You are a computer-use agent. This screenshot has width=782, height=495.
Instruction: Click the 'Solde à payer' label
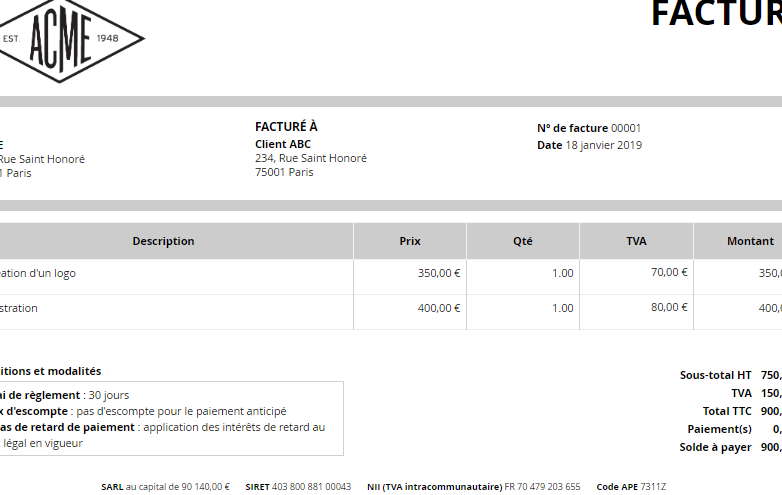tap(715, 447)
